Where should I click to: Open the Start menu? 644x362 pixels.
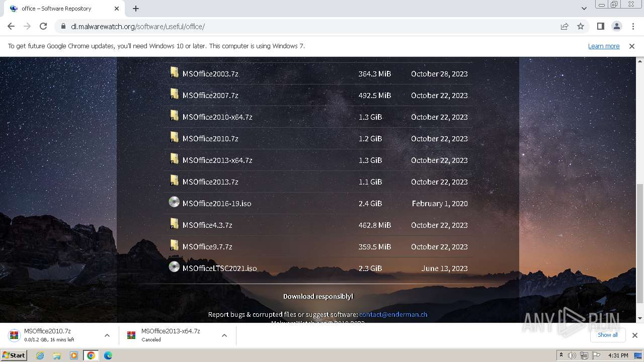point(14,355)
